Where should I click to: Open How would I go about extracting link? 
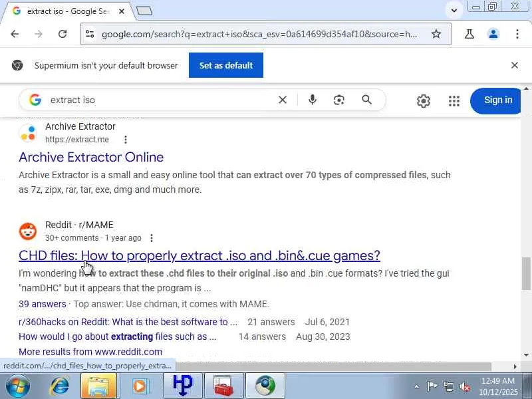coord(118,336)
